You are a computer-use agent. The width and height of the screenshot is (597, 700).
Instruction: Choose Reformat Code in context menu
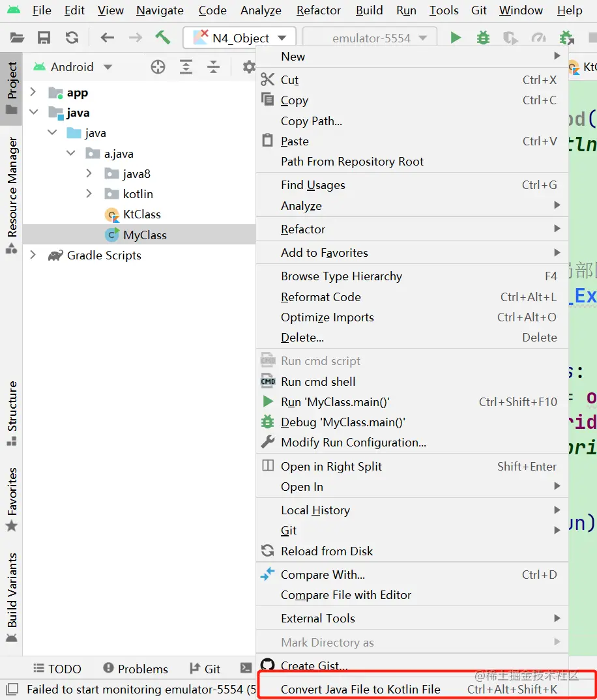[x=412, y=297]
